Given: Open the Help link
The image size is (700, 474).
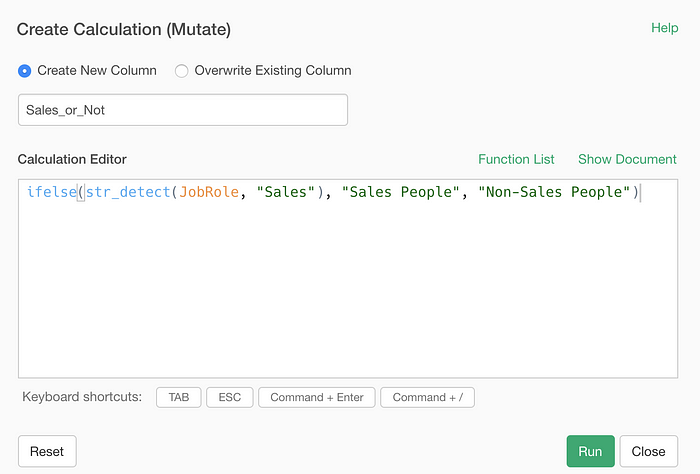Looking at the screenshot, I should [x=664, y=28].
